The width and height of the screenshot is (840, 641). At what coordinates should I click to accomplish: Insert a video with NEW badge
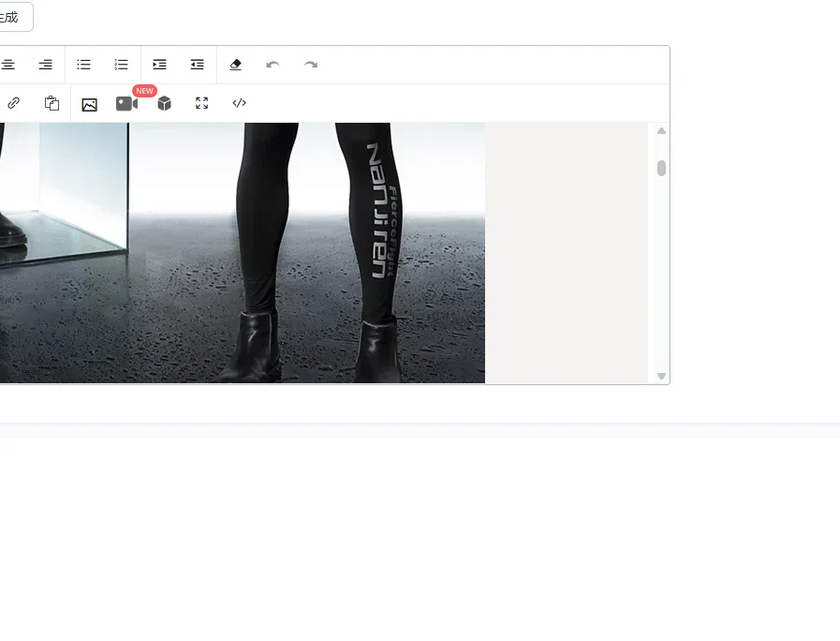click(x=127, y=103)
